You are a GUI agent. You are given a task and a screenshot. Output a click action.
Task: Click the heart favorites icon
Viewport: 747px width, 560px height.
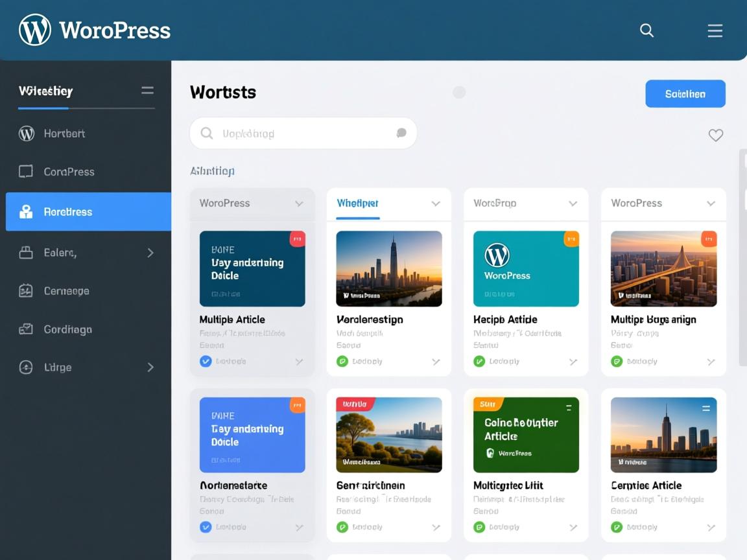pyautogui.click(x=715, y=135)
